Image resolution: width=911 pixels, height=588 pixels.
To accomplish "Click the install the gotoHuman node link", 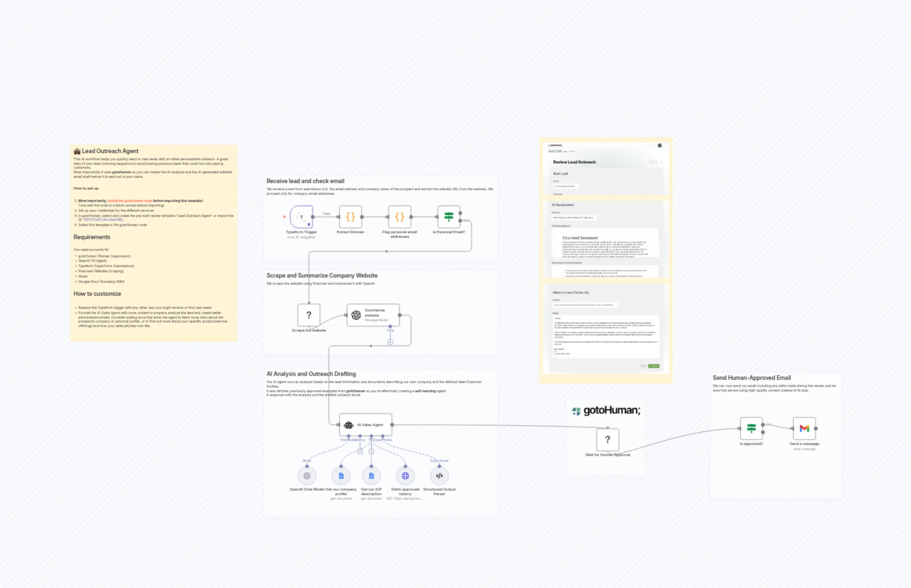I will pyautogui.click(x=130, y=200).
